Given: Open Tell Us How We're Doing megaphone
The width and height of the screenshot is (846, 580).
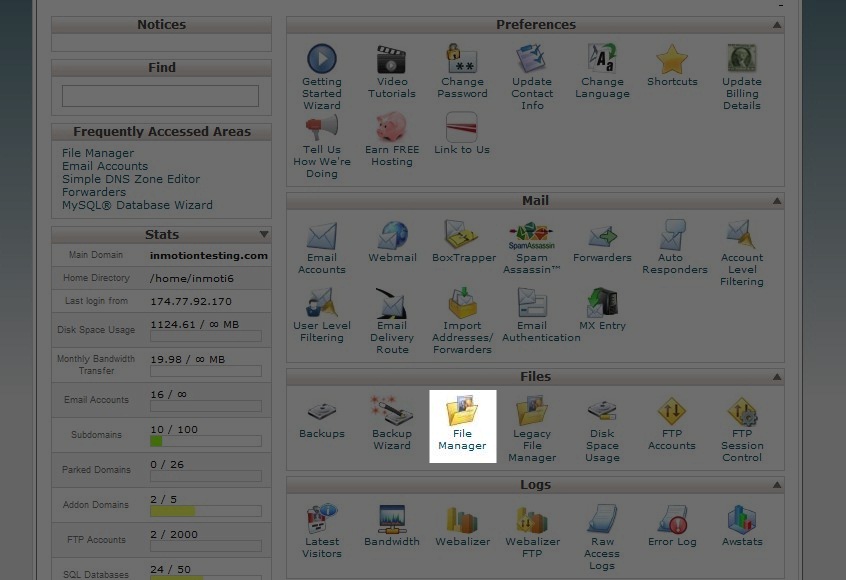Looking at the screenshot, I should click(322, 127).
